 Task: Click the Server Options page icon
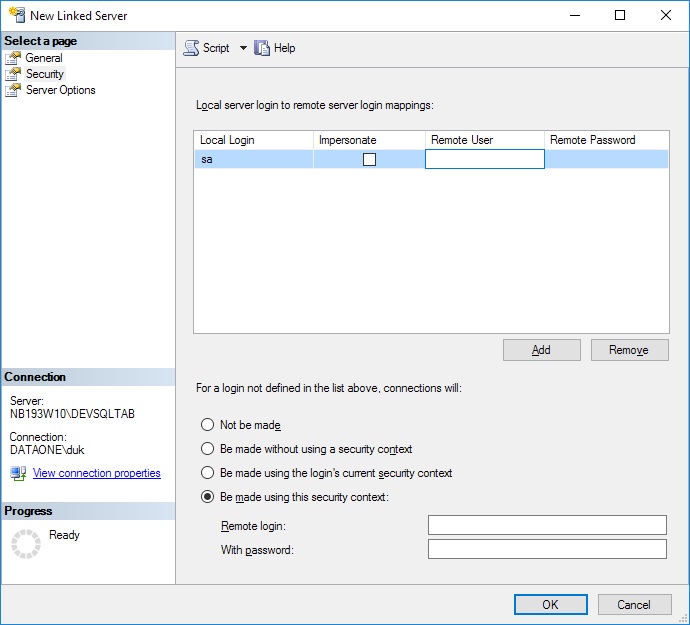[13, 90]
